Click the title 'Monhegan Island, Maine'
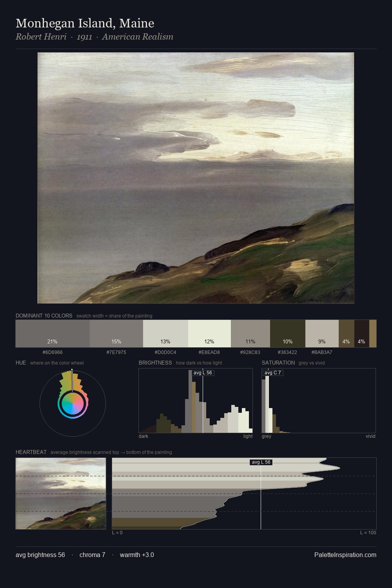Screen dimensions: 392x588 [85, 23]
